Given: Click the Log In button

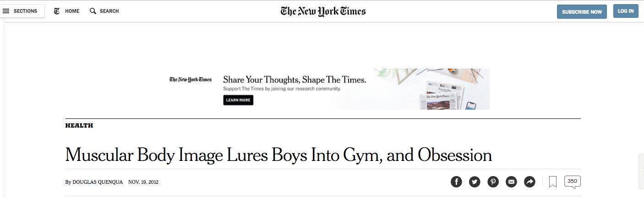Looking at the screenshot, I should 625,11.
